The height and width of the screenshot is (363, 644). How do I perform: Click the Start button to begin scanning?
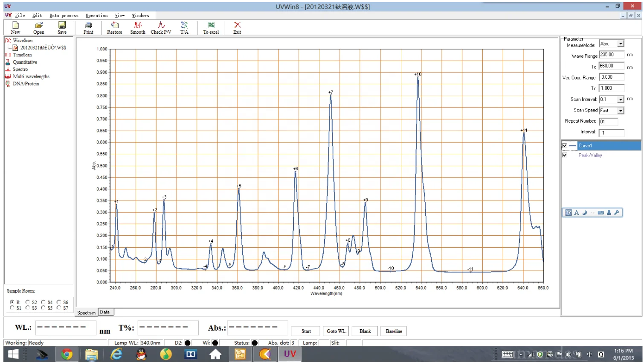(x=306, y=331)
